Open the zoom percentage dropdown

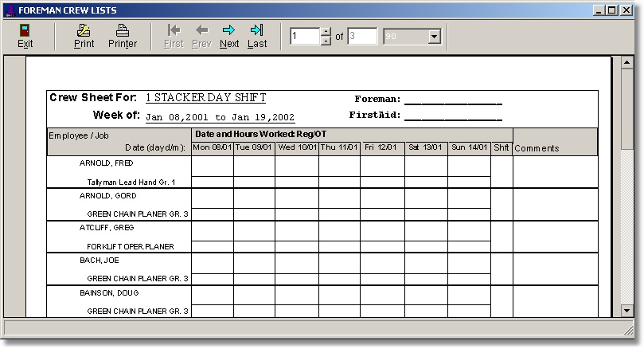click(434, 37)
